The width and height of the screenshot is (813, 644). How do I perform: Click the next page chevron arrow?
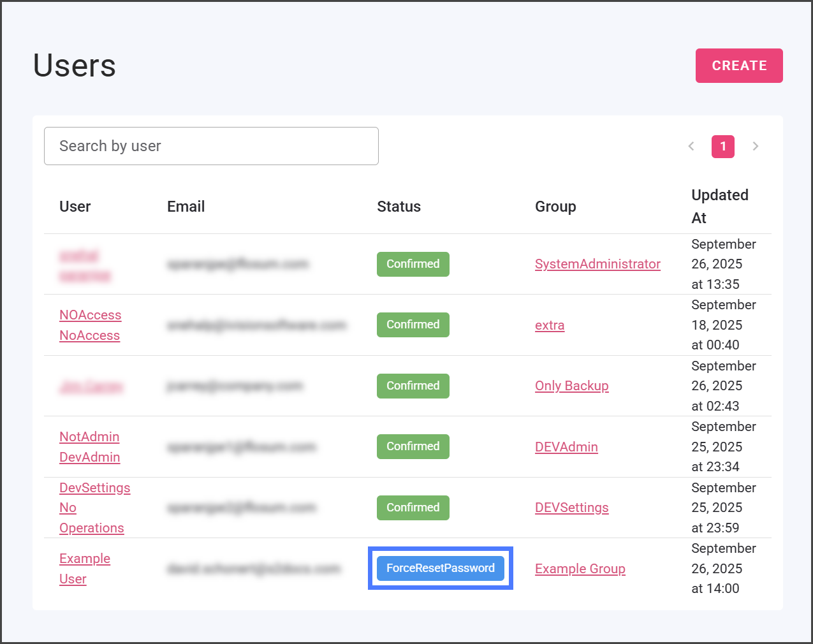pos(756,146)
